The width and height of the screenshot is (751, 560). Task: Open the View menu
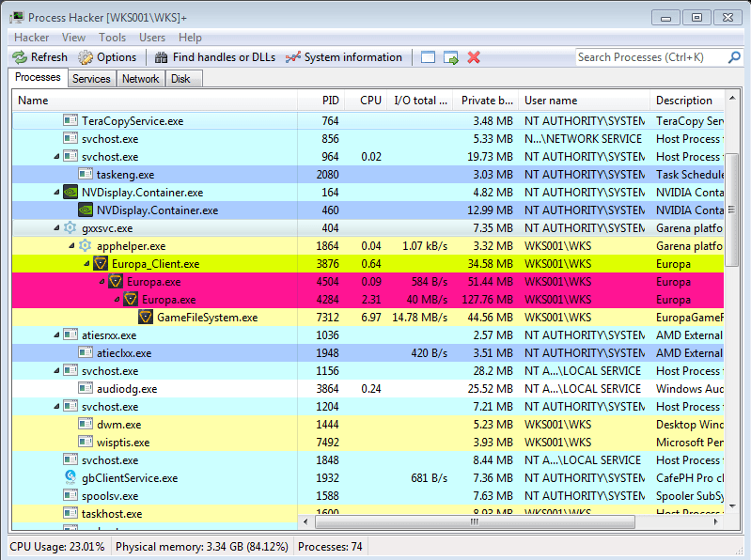(73, 38)
